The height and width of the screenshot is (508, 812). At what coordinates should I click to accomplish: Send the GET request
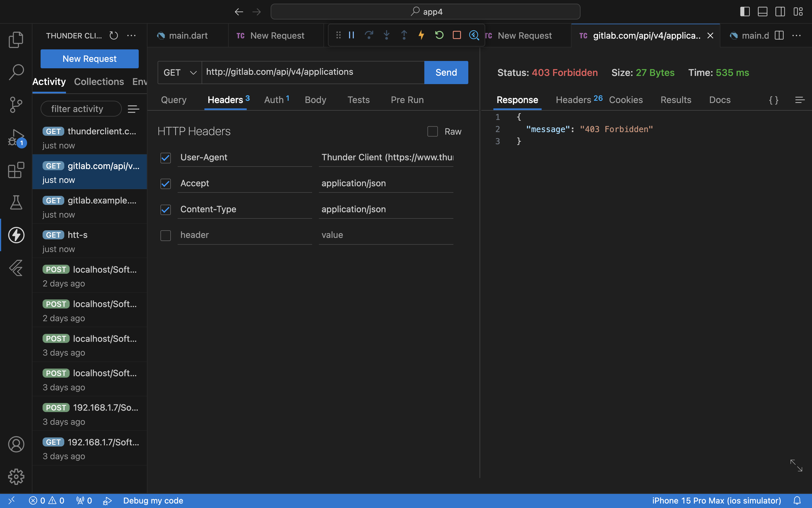[x=446, y=72]
